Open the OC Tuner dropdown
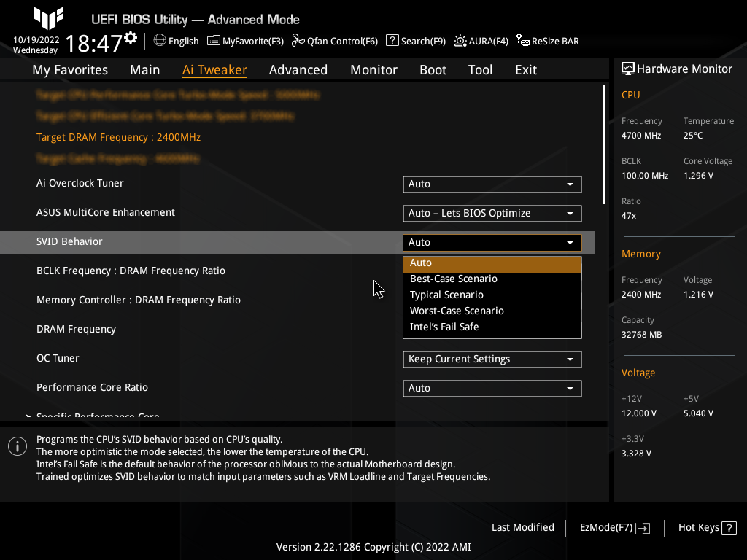 point(492,359)
